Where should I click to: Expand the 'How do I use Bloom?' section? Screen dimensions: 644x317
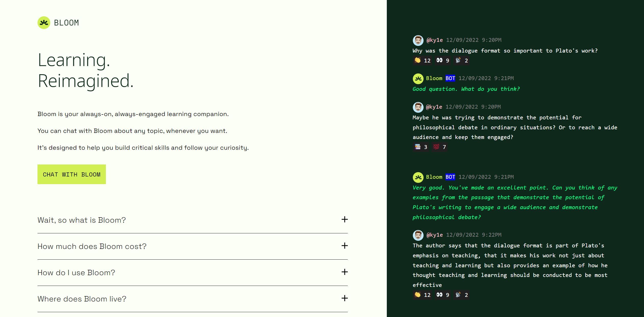(345, 272)
